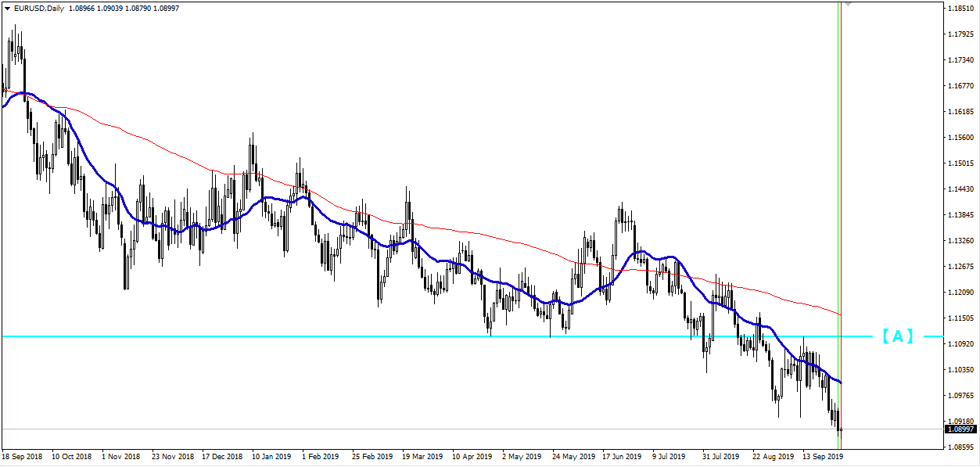Viewport: 980px width, 467px height.
Task: Click the 18 Sep 2018 date label
Action: point(21,456)
